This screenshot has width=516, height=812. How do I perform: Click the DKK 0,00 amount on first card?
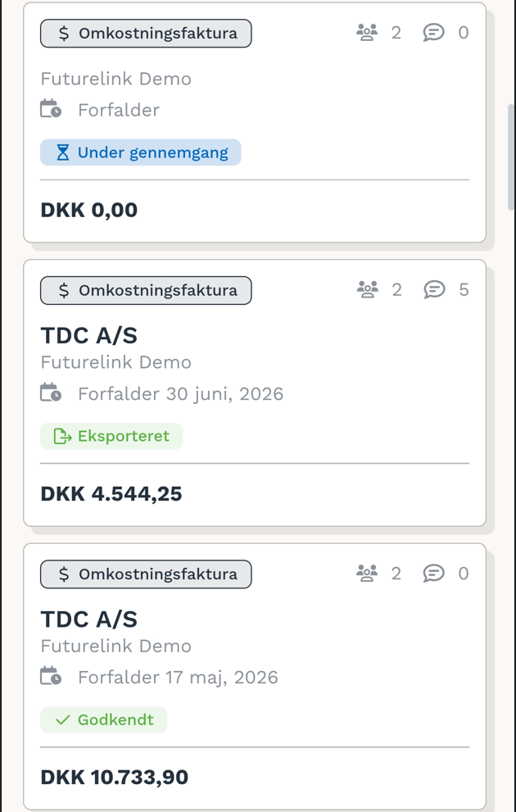(89, 211)
